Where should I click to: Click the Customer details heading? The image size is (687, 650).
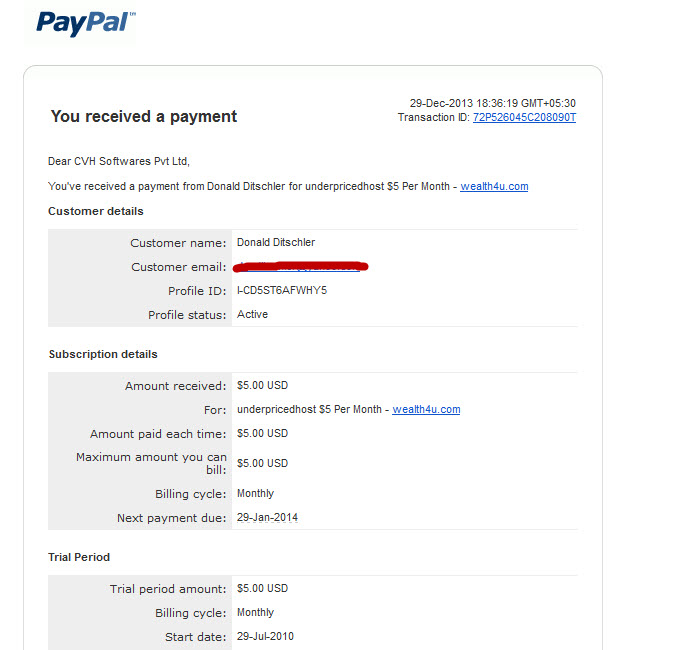96,211
